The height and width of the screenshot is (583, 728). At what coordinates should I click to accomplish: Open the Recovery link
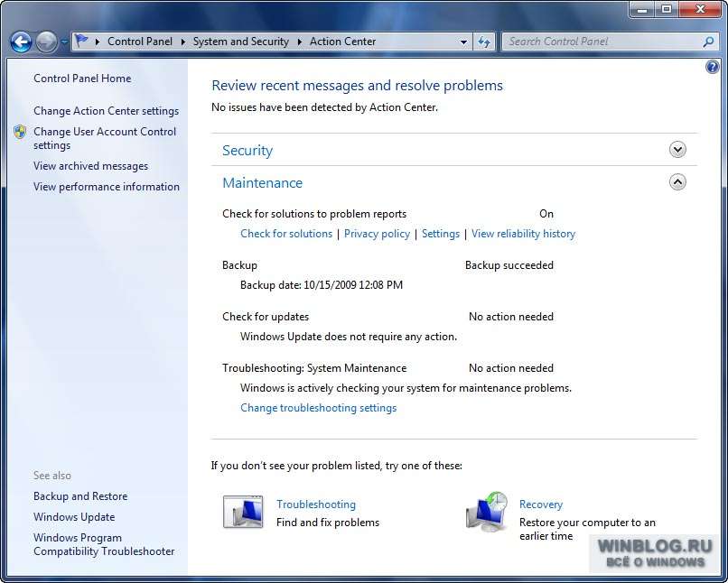[x=541, y=504]
